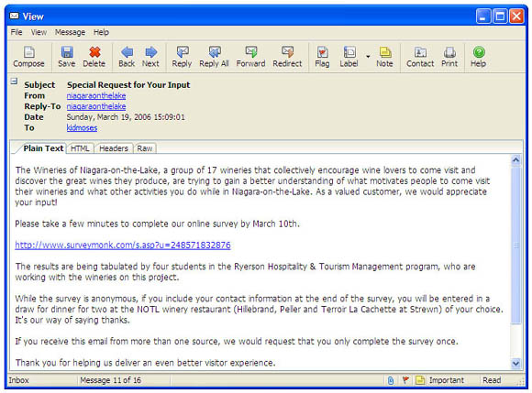The image size is (532, 393).
Task: Switch to the HTML tab
Action: tap(80, 148)
